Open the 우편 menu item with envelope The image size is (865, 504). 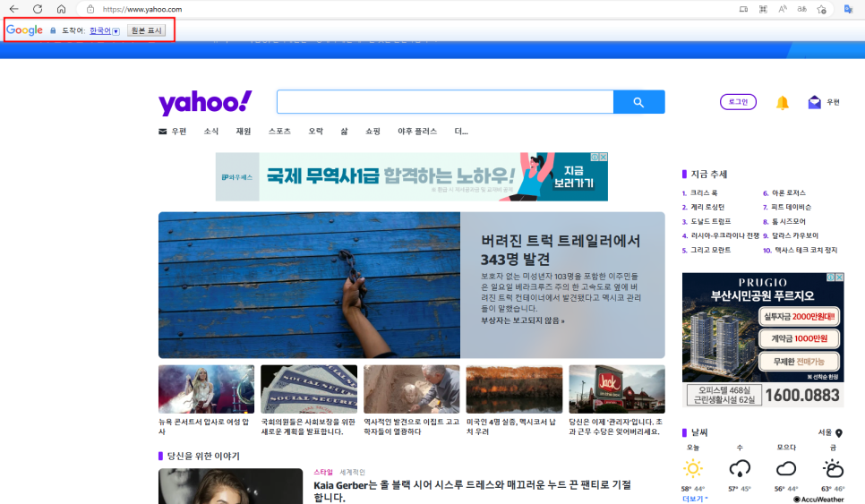173,132
